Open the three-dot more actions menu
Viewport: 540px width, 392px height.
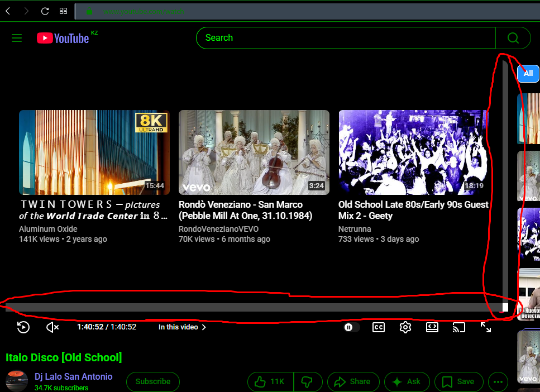[498, 381]
